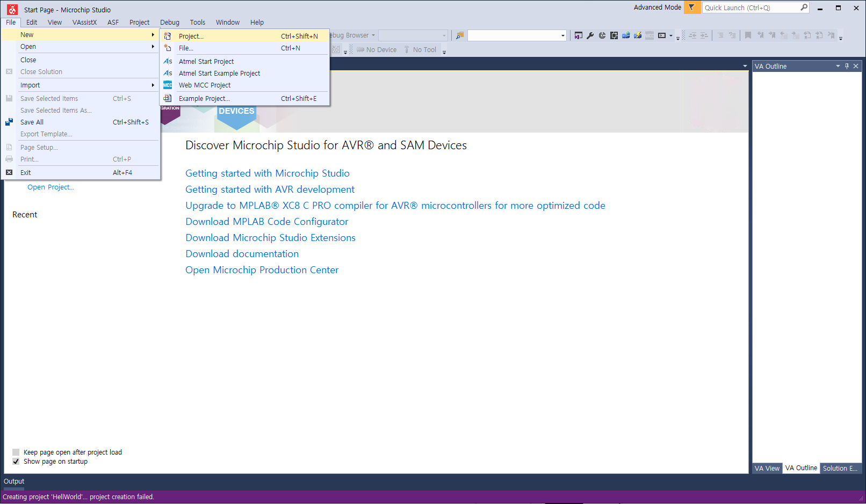Viewport: 866px width, 504px height.
Task: Click the lightning-bolt toolbar icon
Action: point(638,35)
